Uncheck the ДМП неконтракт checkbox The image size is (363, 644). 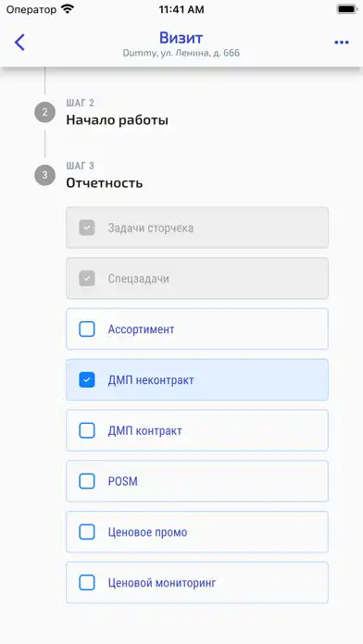[87, 380]
